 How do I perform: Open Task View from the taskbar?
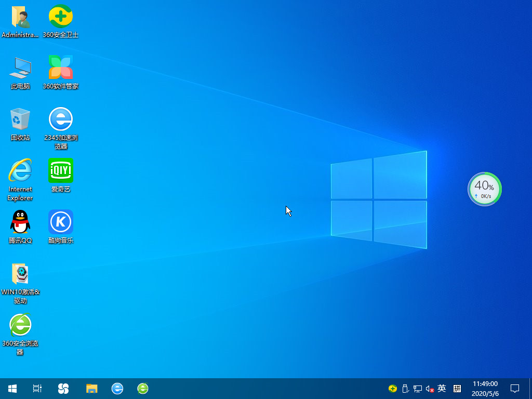37,388
